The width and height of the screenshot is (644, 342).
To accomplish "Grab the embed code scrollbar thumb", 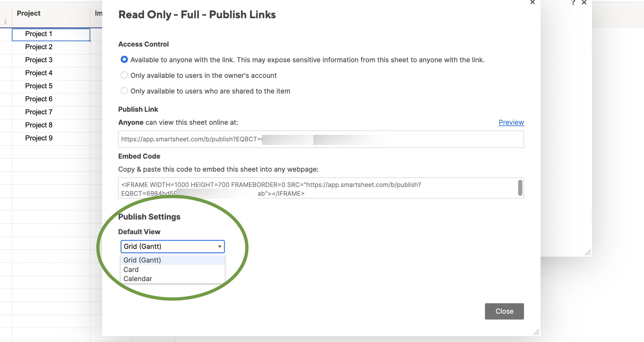I will click(x=520, y=188).
